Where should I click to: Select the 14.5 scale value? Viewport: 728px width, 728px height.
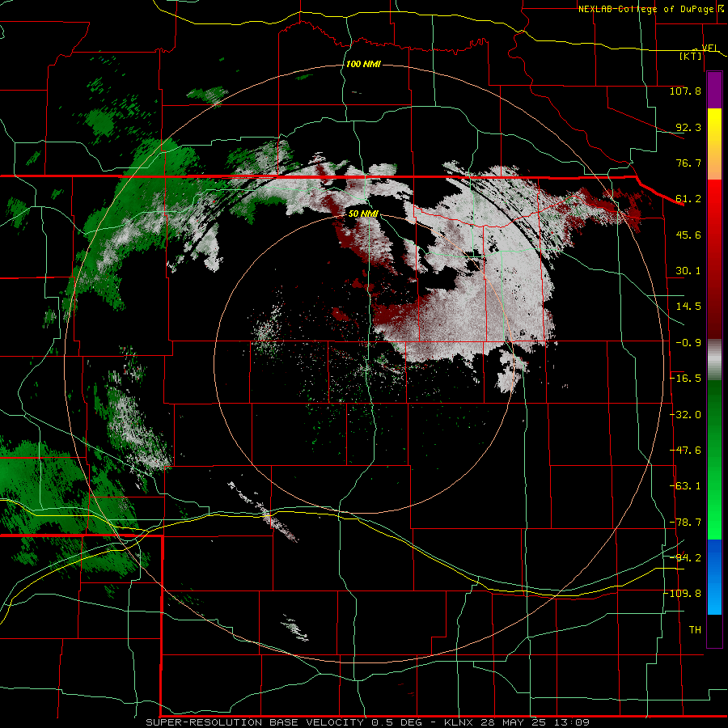688,307
